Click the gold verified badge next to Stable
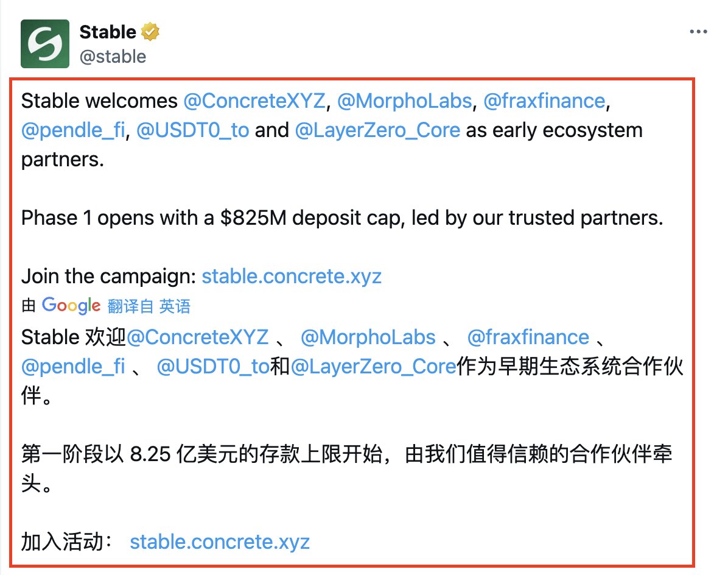Screen dimensions: 728x575 click(x=151, y=31)
